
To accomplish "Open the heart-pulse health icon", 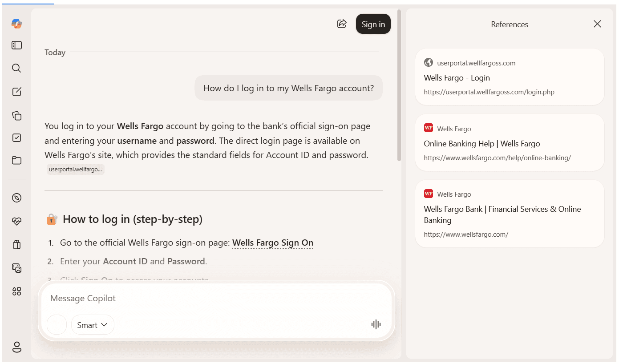I will click(x=16, y=221).
